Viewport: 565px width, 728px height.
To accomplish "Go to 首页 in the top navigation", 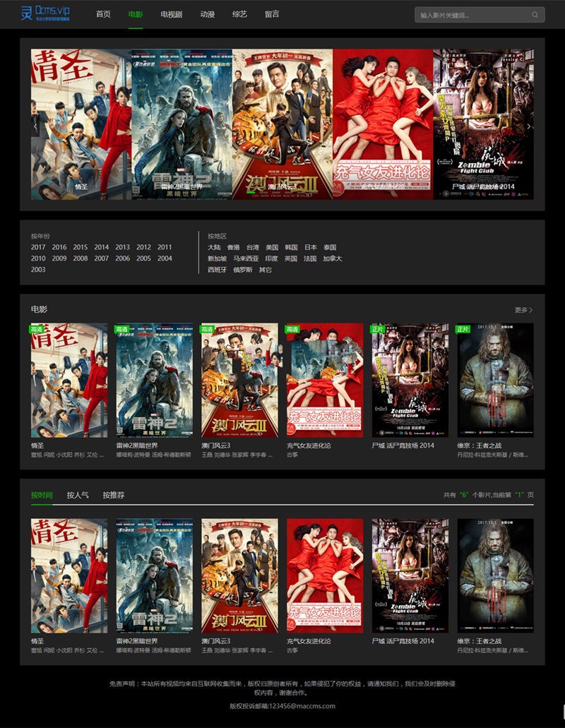I will coord(103,14).
